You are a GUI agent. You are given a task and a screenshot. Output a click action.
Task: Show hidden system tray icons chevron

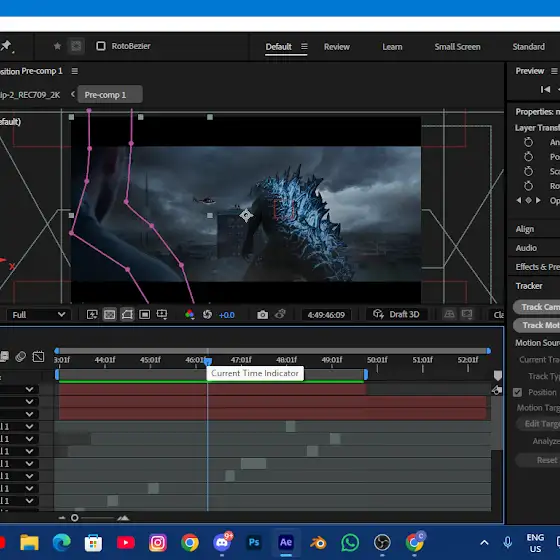point(484,542)
